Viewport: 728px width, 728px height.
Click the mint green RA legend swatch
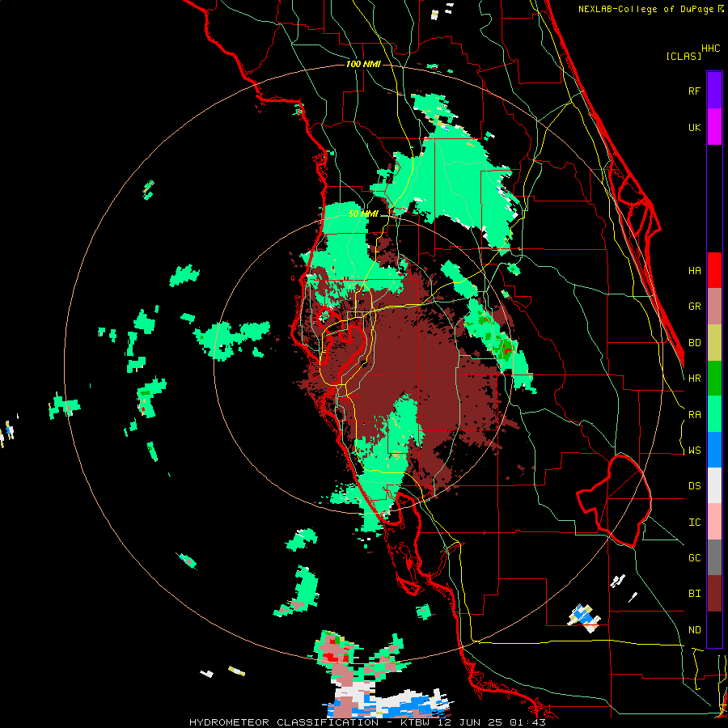pos(714,414)
